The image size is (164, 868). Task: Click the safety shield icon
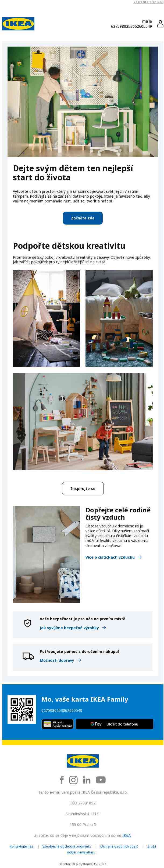(28, 623)
